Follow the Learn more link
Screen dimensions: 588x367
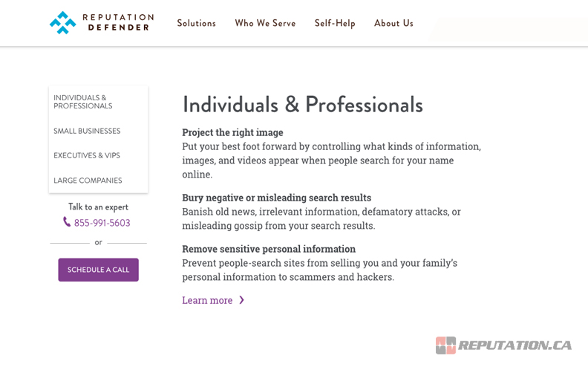207,300
